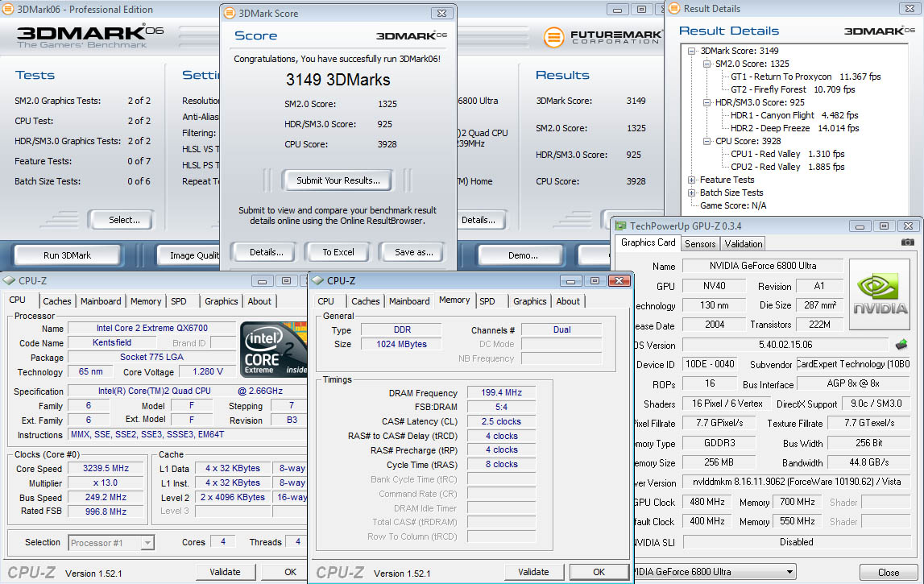This screenshot has height=584, width=924.
Task: Select GT2 - Firefly Forest result row
Action: [793, 89]
